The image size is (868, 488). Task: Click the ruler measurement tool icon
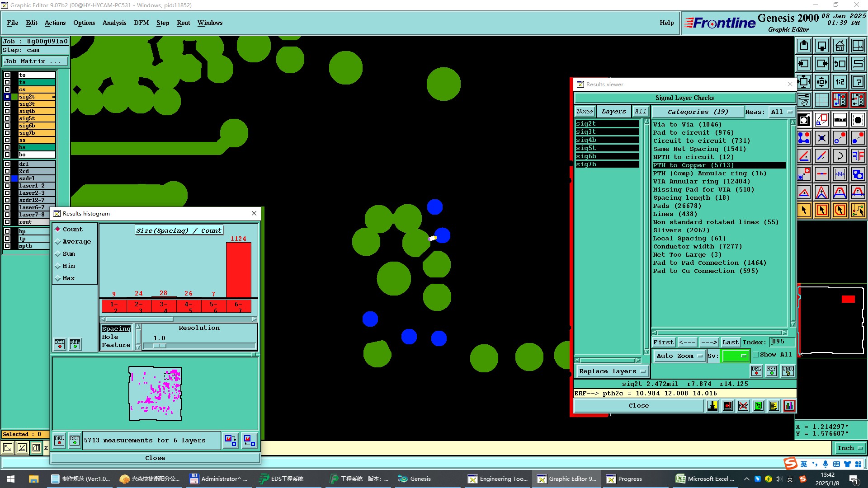(840, 120)
